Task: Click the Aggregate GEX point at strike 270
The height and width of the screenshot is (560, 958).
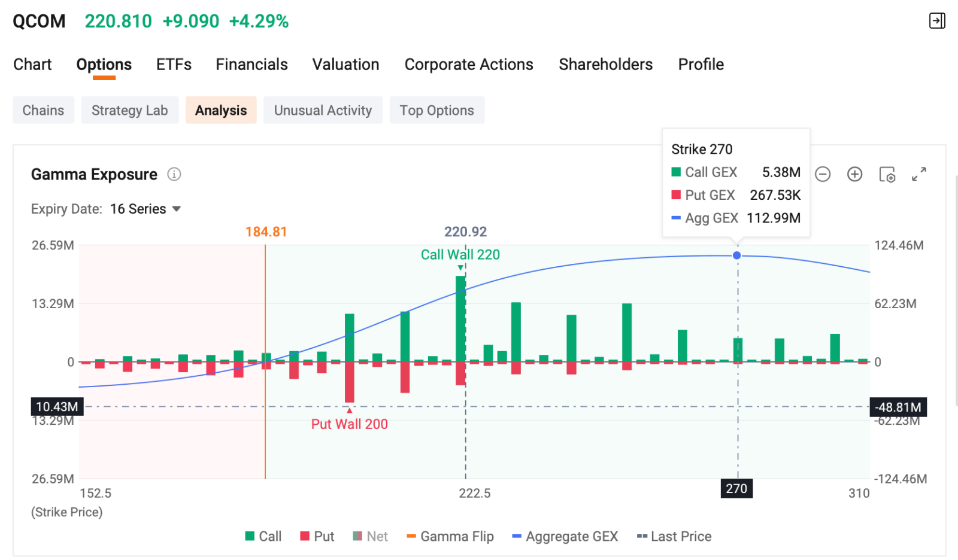Action: click(x=737, y=255)
